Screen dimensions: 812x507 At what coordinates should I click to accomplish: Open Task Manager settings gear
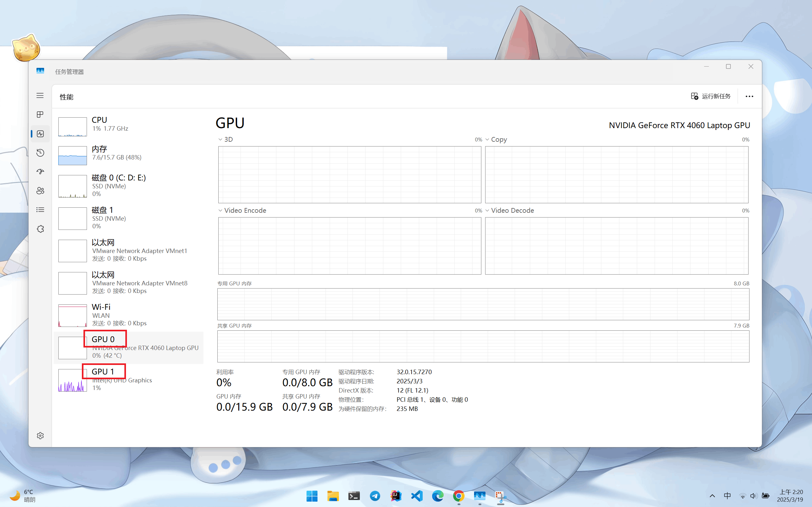(40, 436)
